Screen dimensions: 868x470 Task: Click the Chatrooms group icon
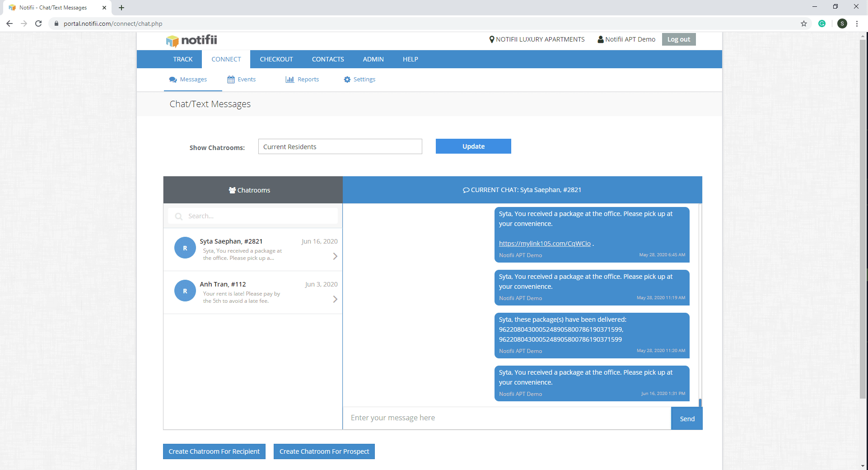point(233,190)
